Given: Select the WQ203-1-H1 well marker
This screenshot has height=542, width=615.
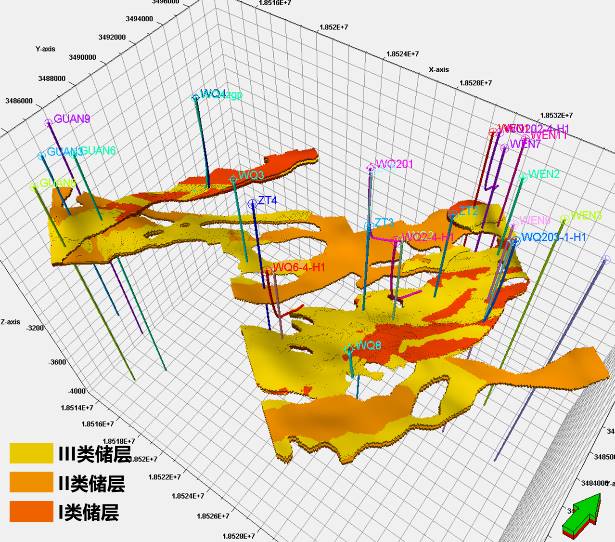Looking at the screenshot, I should pyautogui.click(x=516, y=239).
